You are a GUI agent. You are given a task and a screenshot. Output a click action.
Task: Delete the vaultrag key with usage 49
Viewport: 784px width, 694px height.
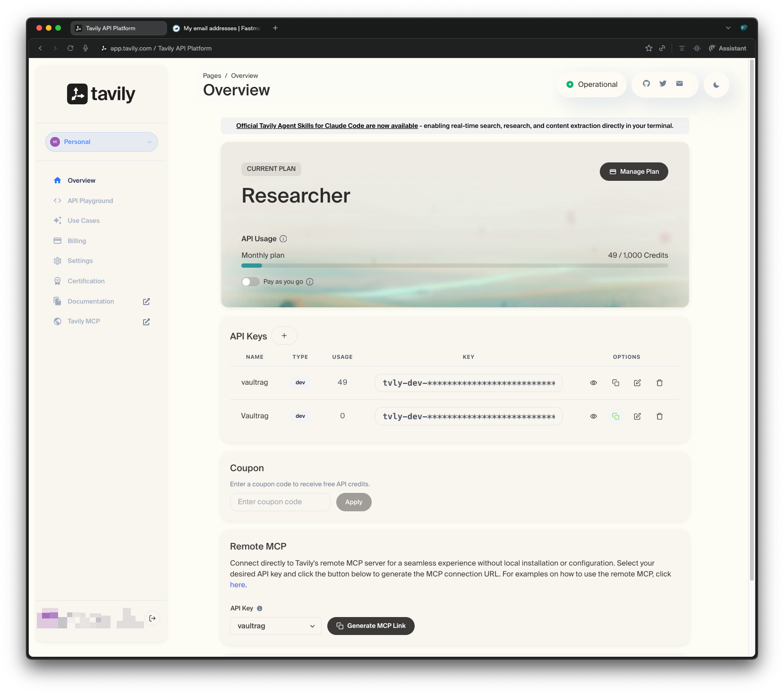[x=659, y=383]
